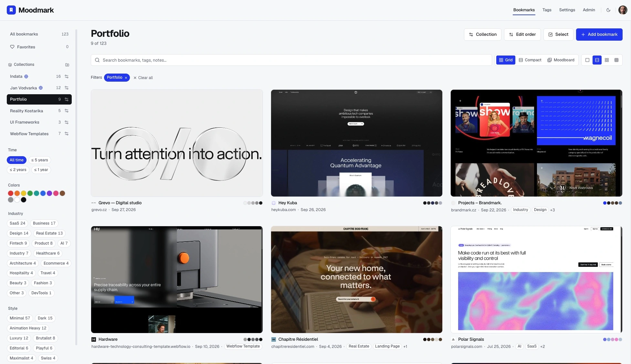Select the All time filter

pos(16,160)
